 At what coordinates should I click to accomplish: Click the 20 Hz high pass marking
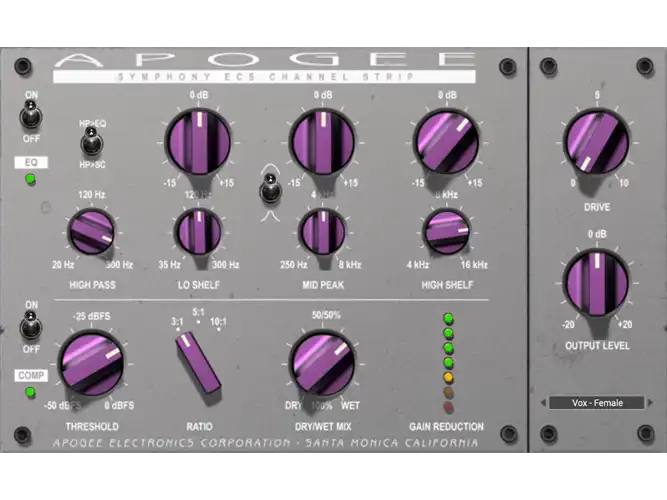(63, 265)
